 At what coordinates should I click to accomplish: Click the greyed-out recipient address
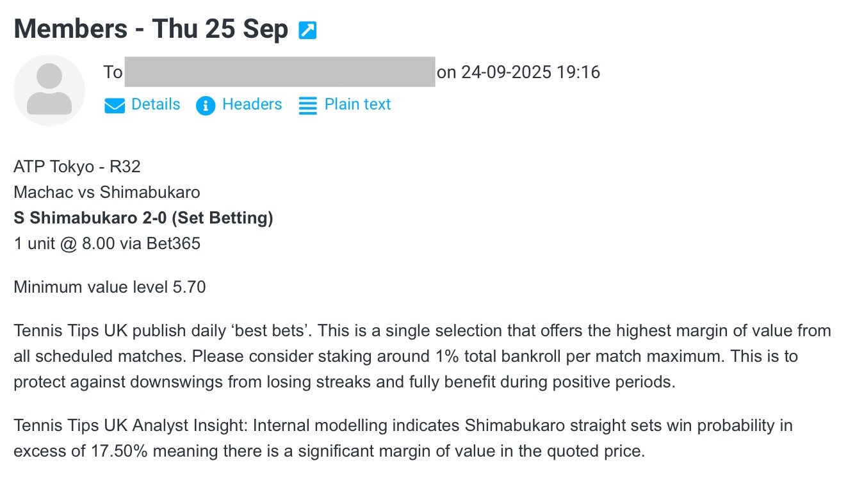pos(280,72)
